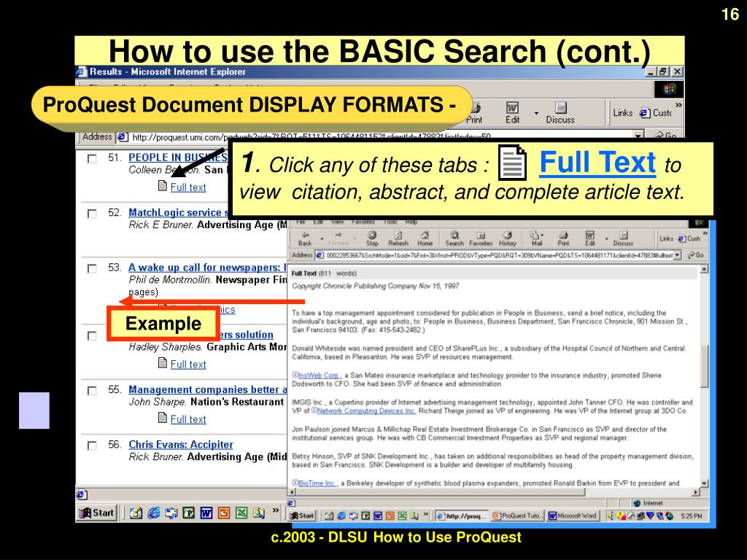
Task: Open Tools menu in the Full Text window
Action: [x=390, y=222]
